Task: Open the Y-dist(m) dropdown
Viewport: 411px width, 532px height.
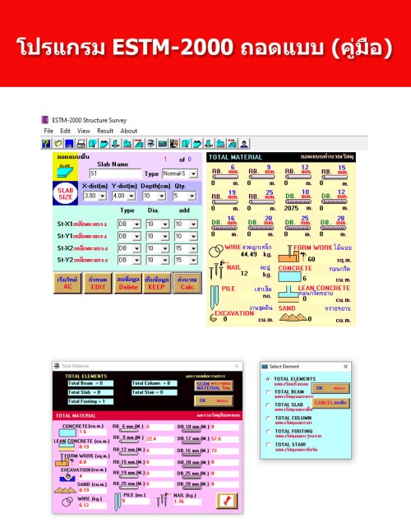Action: 132,196
